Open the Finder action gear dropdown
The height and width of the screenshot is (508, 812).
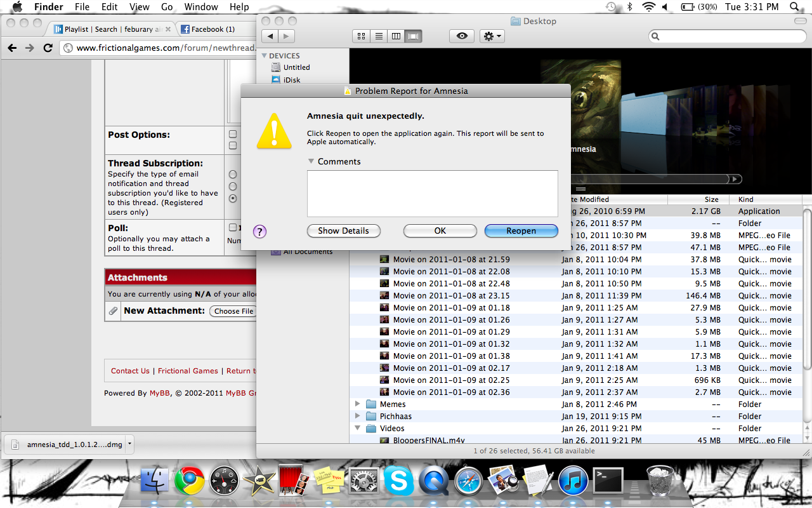tap(492, 36)
